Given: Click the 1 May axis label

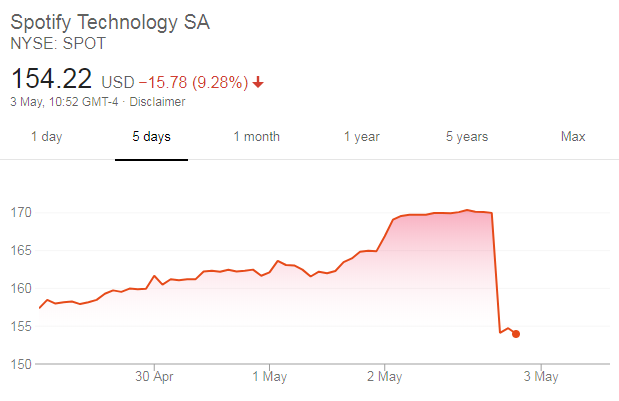Looking at the screenshot, I should [270, 377].
